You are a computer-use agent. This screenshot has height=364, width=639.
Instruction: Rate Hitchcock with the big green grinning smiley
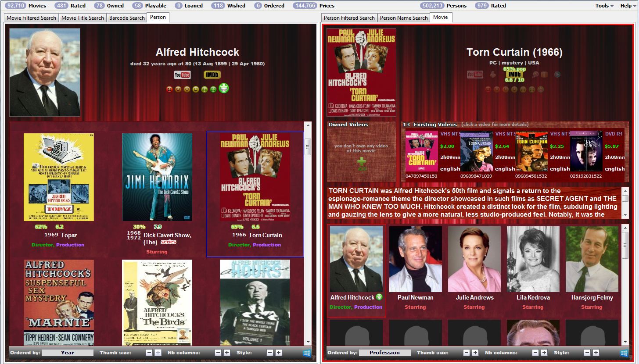(224, 88)
